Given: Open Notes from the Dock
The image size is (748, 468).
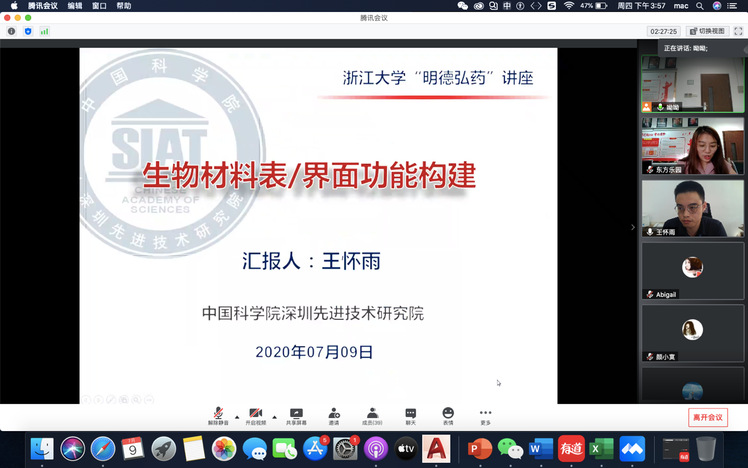Looking at the screenshot, I should pos(194,448).
